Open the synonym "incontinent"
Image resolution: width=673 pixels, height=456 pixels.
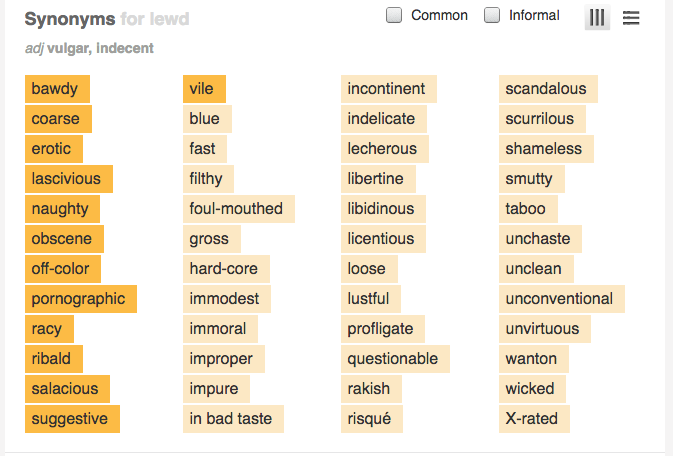click(388, 89)
